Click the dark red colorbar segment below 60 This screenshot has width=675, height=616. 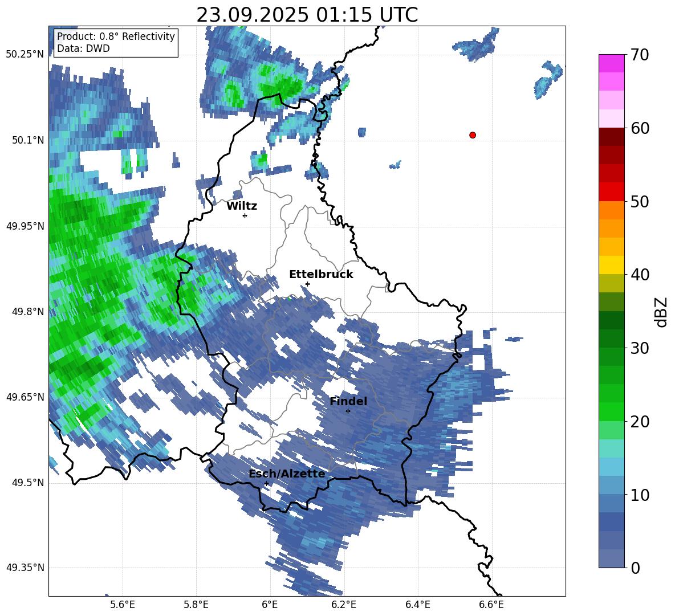(x=611, y=137)
